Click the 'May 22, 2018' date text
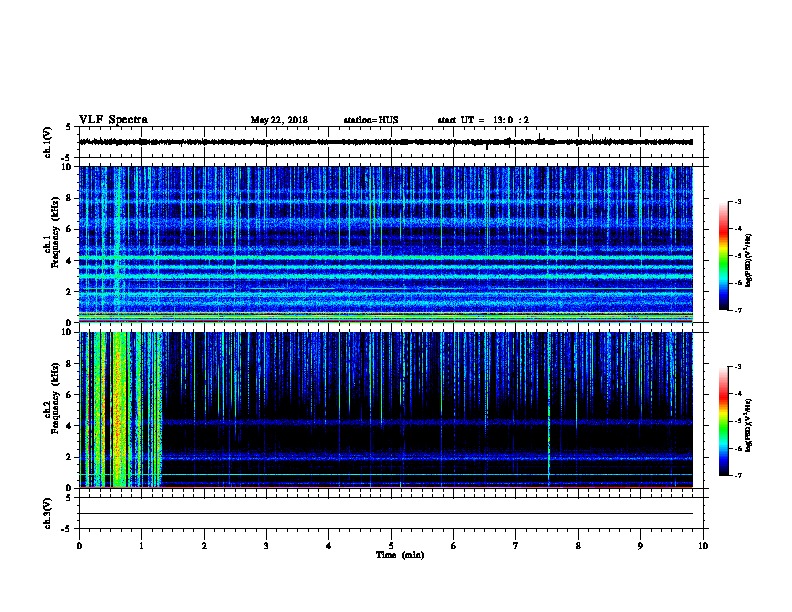792x612 pixels. point(279,120)
